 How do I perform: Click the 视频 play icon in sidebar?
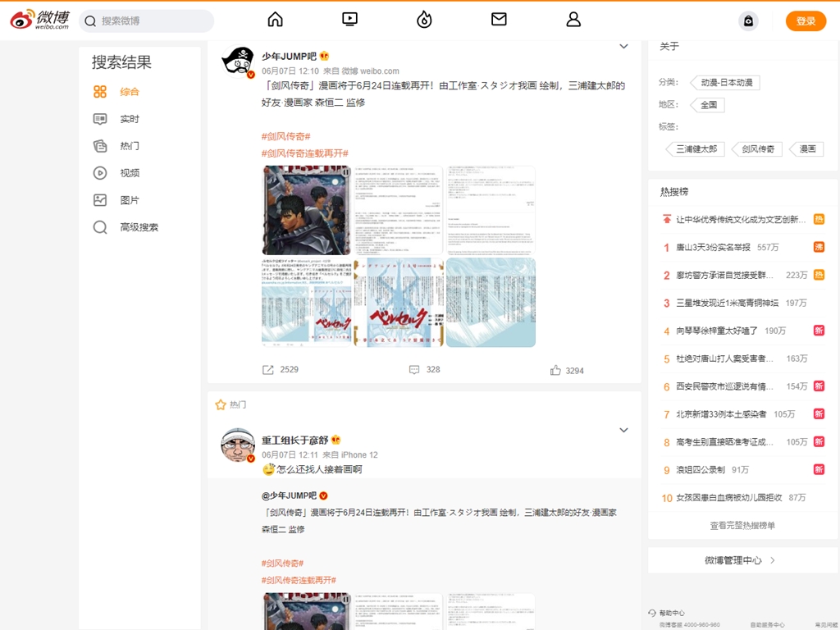click(x=99, y=173)
